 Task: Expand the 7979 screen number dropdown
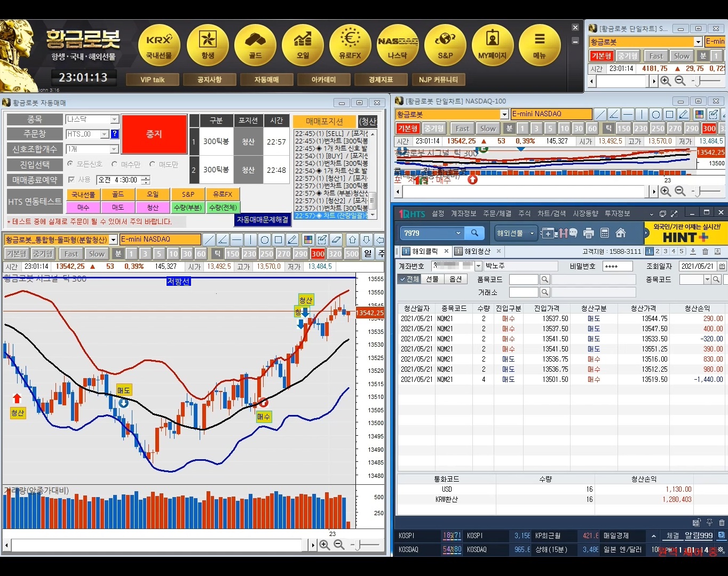click(x=458, y=233)
